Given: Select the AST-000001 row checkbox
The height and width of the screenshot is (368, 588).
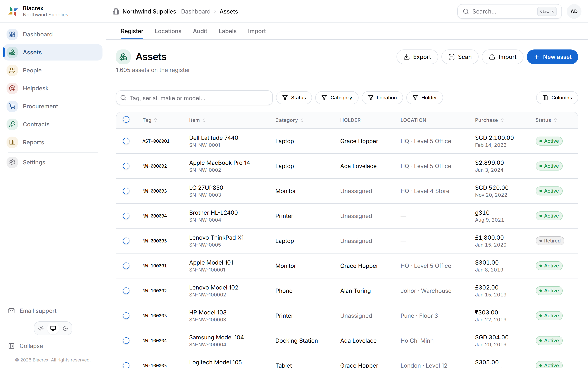Looking at the screenshot, I should (126, 141).
